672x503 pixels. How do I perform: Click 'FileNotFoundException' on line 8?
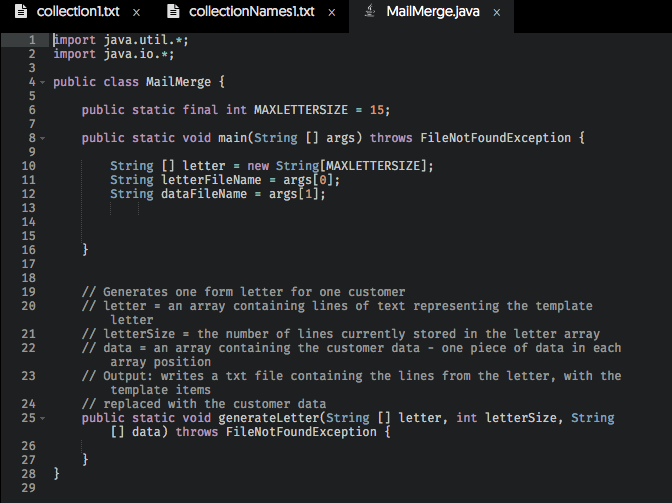495,138
